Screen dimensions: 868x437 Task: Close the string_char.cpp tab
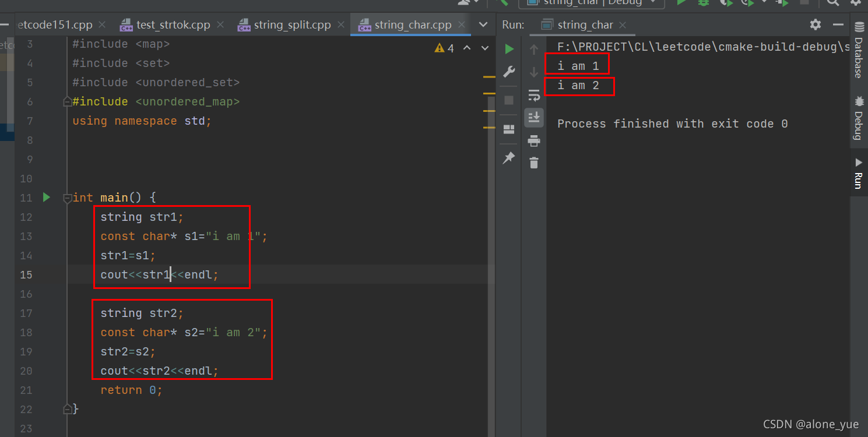tap(462, 25)
